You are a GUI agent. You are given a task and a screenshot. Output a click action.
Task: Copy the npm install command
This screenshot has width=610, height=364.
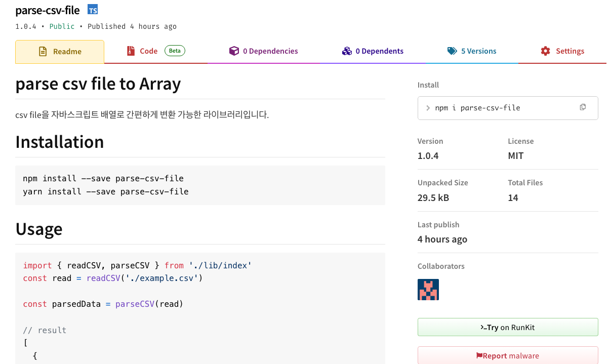click(583, 107)
